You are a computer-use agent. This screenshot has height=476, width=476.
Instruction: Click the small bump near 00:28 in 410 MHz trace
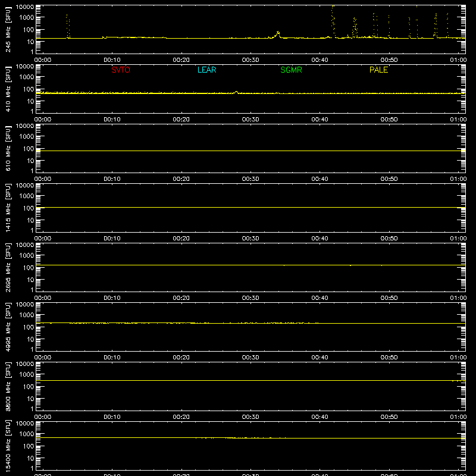click(236, 92)
